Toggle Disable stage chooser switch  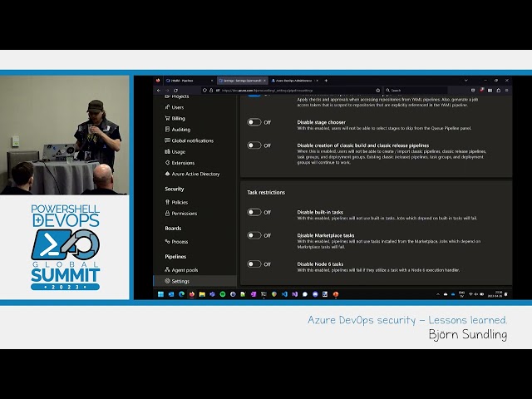click(x=254, y=122)
